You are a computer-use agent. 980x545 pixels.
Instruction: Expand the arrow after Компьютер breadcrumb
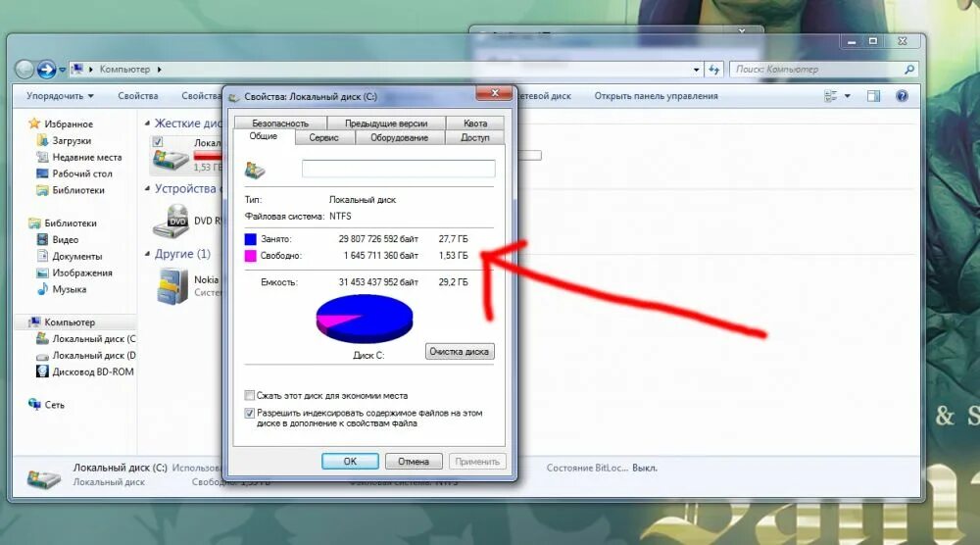pyautogui.click(x=159, y=70)
